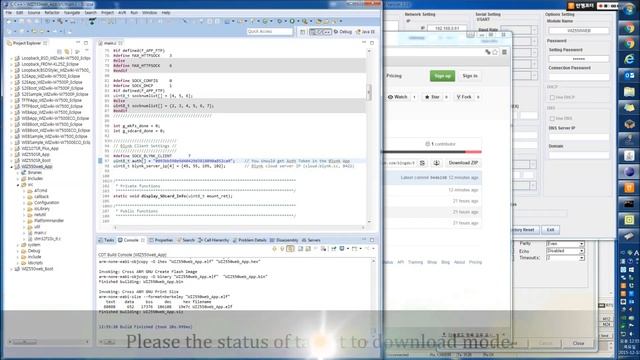This screenshot has width=640, height=360.
Task: Maximize the editor area icon
Action: [x=372, y=42]
